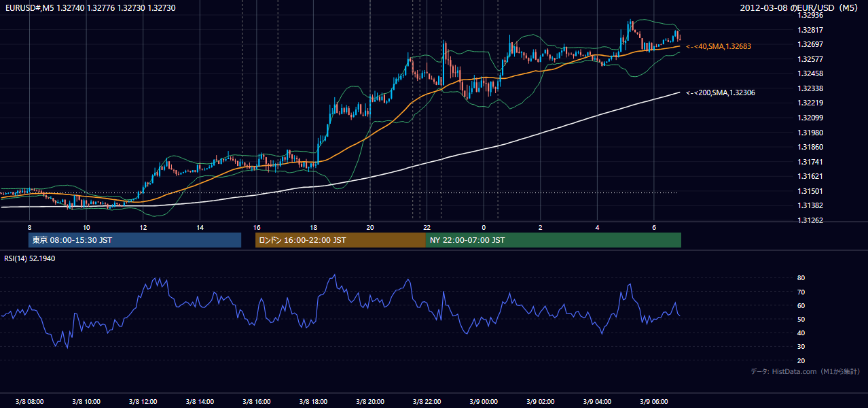Click price axis value 1.32219
This screenshot has width=868, height=408.
810,103
